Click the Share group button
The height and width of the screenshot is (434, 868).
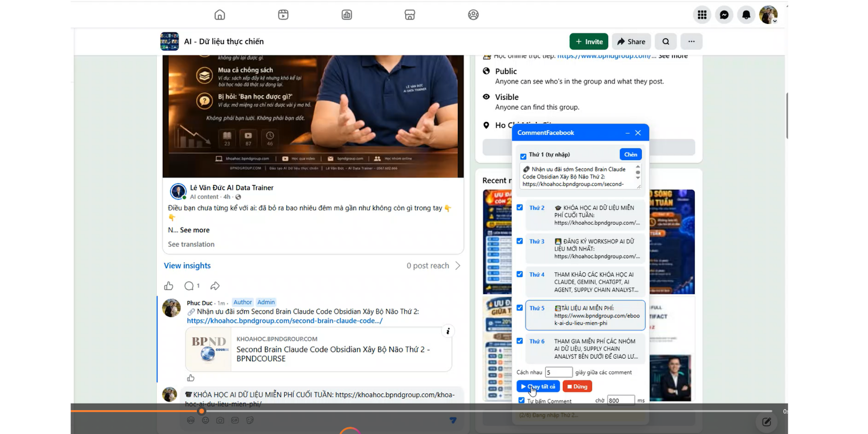click(631, 41)
